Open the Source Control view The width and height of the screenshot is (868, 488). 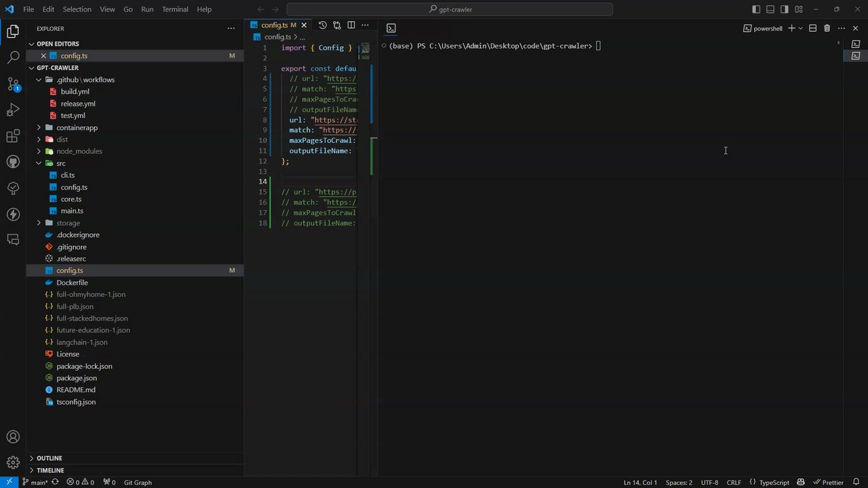point(13,84)
